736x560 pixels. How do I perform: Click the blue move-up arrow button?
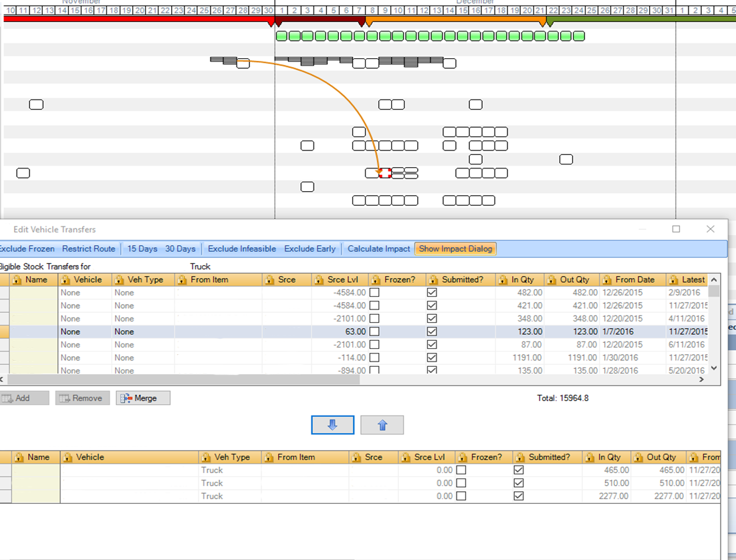click(382, 425)
